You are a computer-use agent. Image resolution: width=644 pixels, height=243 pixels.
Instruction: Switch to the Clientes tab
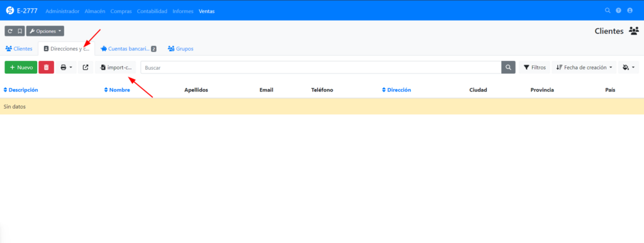point(19,49)
